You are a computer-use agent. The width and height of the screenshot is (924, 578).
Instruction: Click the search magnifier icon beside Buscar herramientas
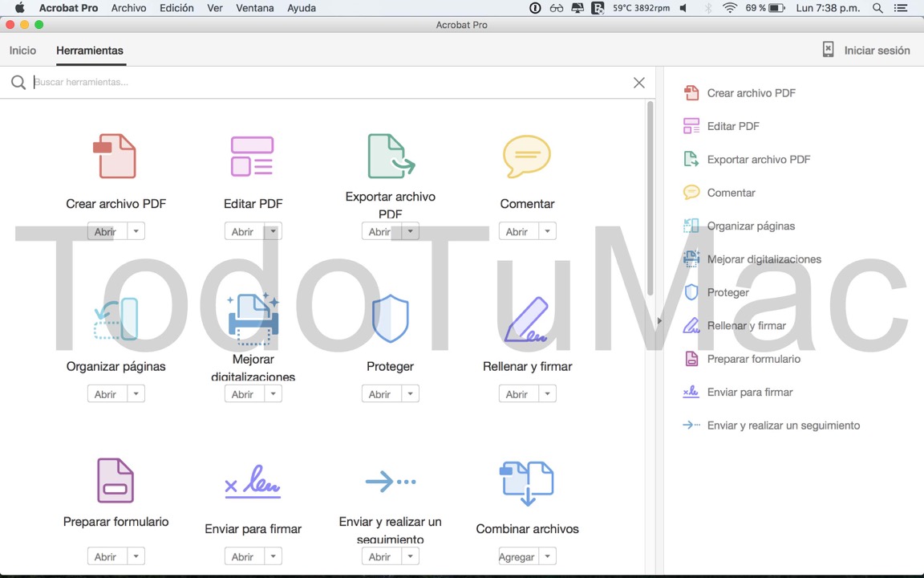(x=18, y=83)
